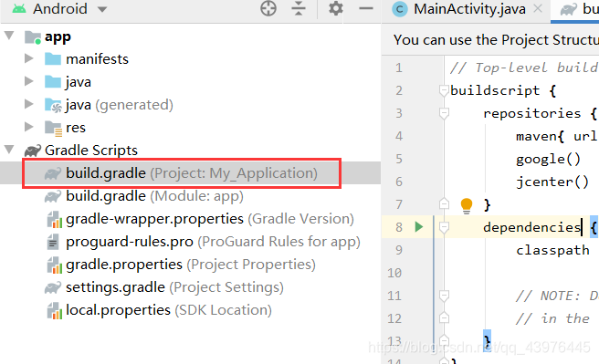599x364 pixels.
Task: Click the Gradle Scripts elephant icon
Action: [x=33, y=151]
